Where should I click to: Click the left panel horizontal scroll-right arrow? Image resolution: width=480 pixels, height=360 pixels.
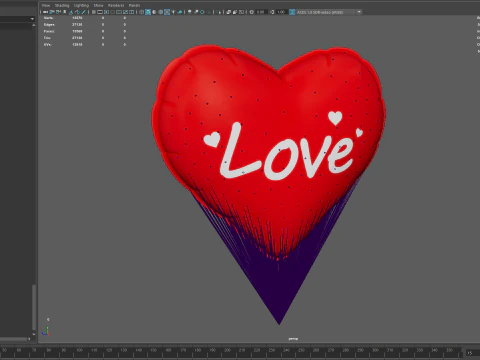coord(29,339)
